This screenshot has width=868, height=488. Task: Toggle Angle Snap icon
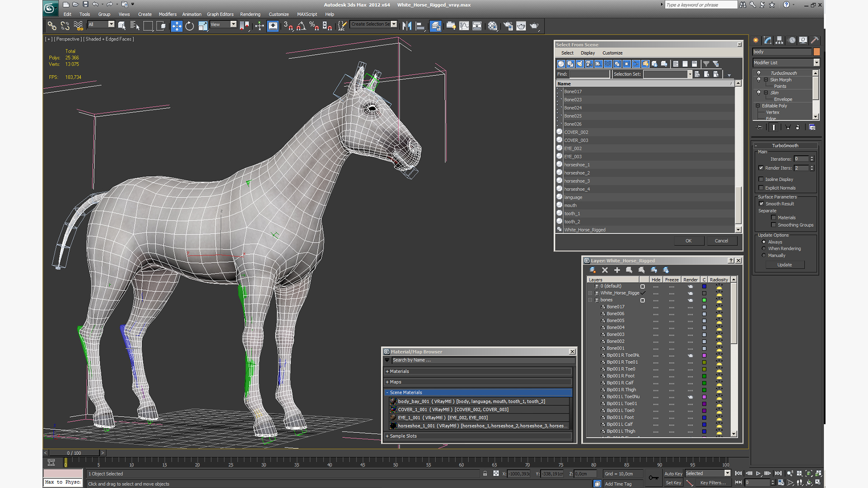point(301,26)
